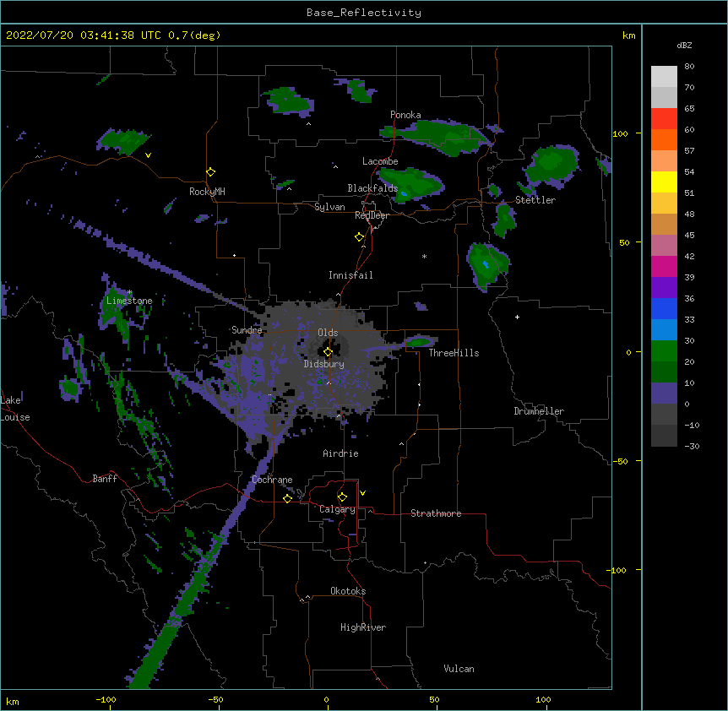The width and height of the screenshot is (728, 711).
Task: Select the 65 dBZ red color swatch
Action: point(664,119)
